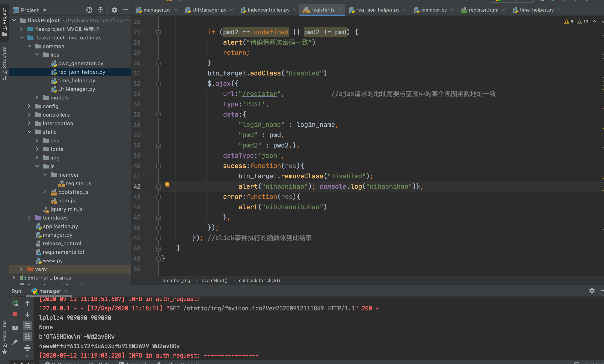
Task: Expand the venv folder
Action: point(22,269)
